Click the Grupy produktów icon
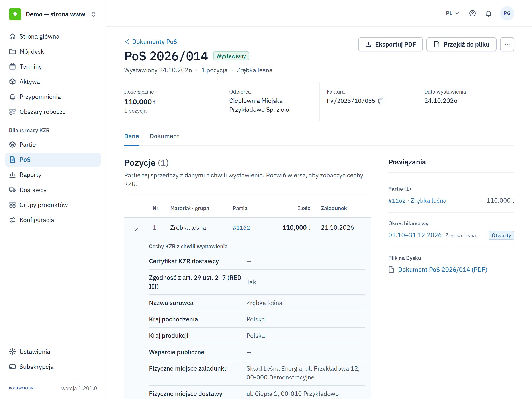This screenshot has width=532, height=399. [12, 205]
